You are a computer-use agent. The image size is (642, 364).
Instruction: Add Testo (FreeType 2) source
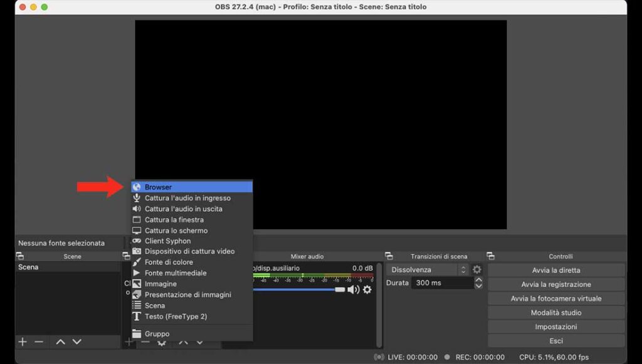click(192, 316)
